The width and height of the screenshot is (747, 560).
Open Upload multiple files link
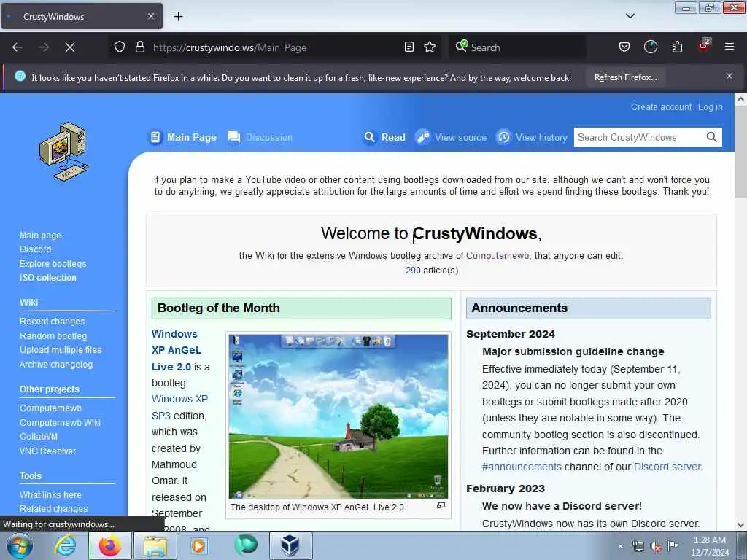(61, 349)
